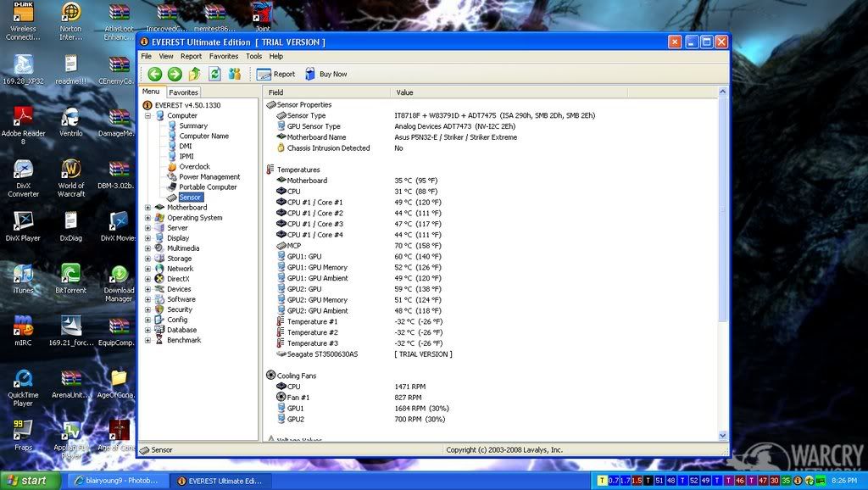Click the users icon in EVEREST toolbar
Image resolution: width=868 pixels, height=490 pixels.
point(235,75)
